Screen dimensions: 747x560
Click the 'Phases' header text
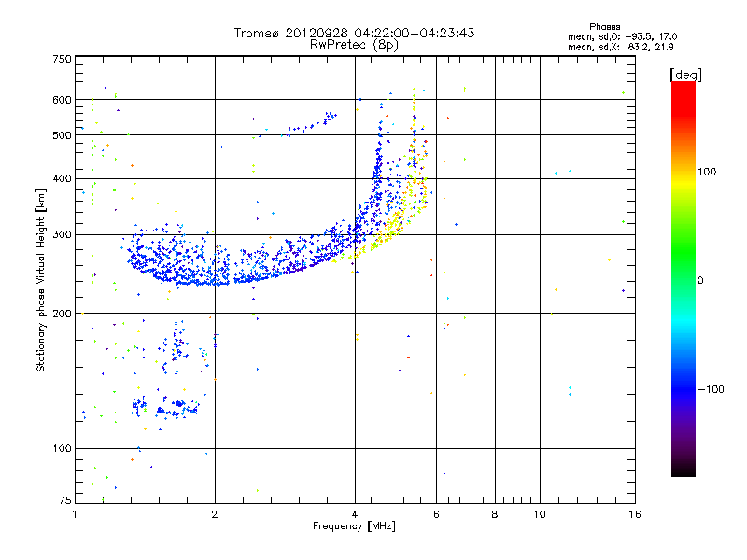coord(604,27)
